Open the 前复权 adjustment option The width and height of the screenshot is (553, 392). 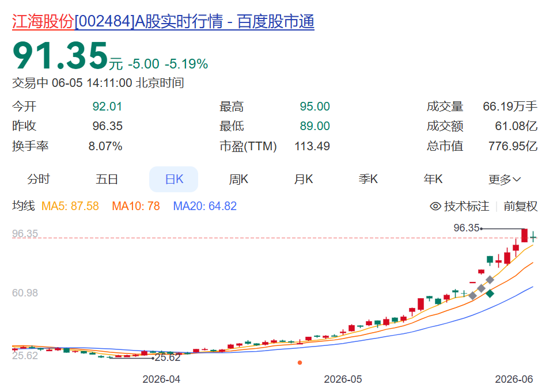521,206
